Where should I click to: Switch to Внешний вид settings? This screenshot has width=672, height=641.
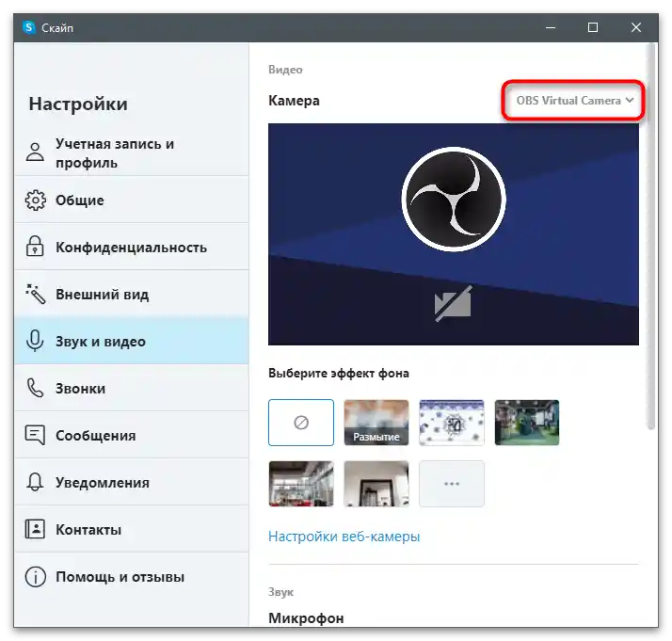(x=132, y=295)
